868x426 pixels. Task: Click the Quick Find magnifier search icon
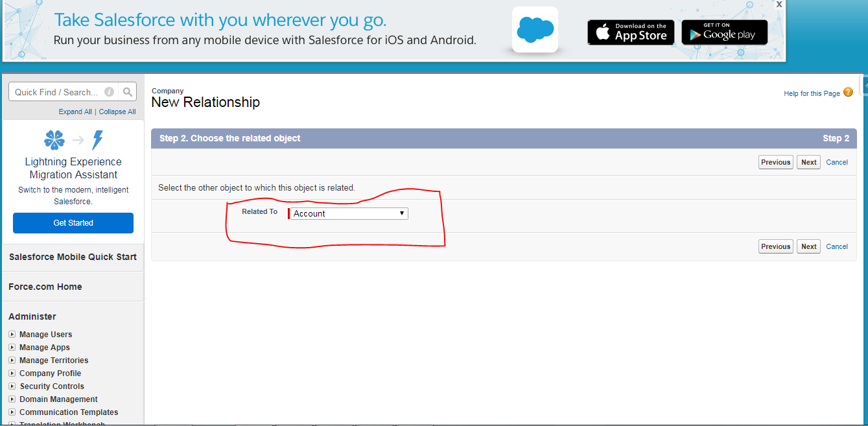pyautogui.click(x=128, y=92)
